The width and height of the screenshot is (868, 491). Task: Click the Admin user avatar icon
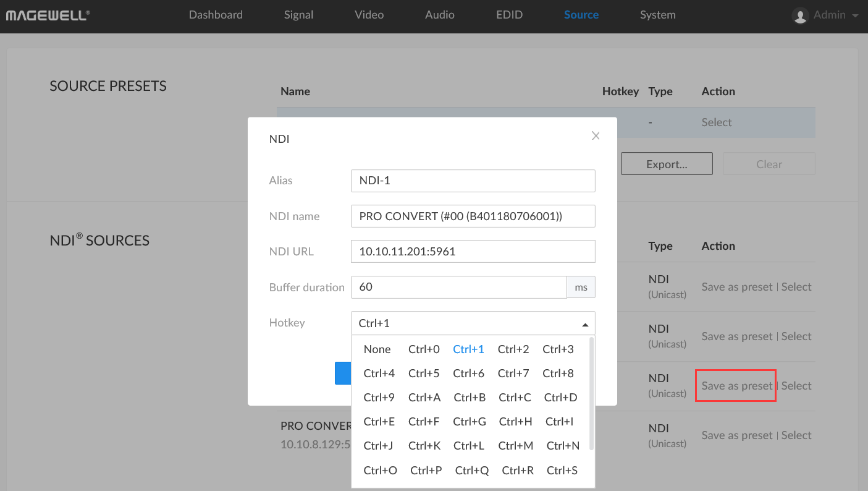click(800, 15)
